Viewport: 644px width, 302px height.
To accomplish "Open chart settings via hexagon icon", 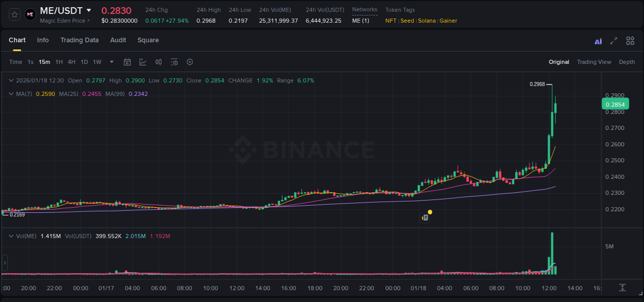I will tap(190, 62).
